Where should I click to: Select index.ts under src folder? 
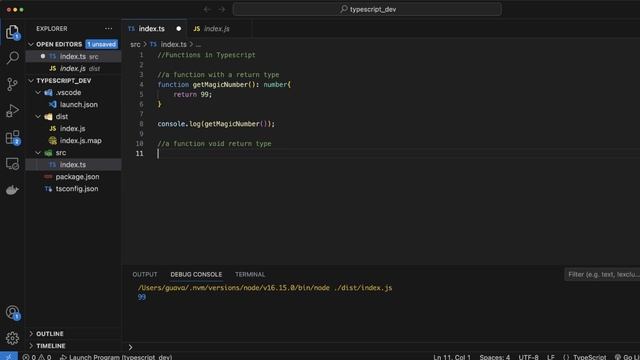(x=73, y=164)
